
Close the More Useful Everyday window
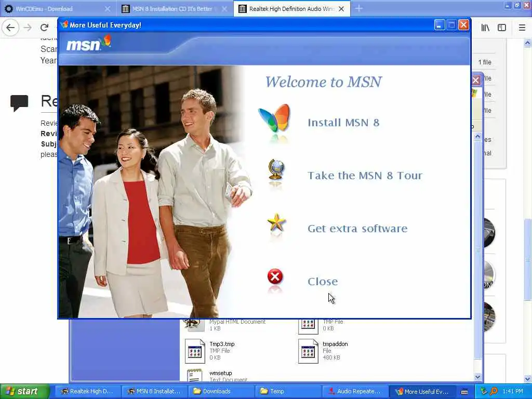(x=464, y=25)
